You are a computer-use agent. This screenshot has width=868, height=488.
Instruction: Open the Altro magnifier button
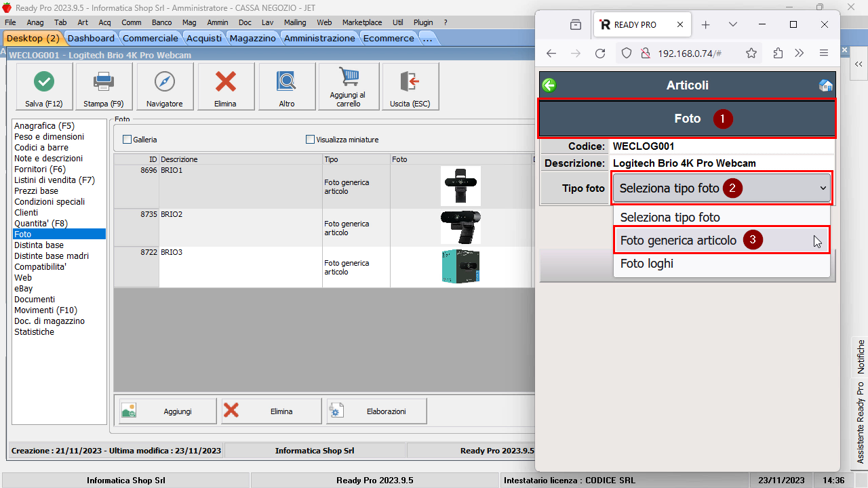point(287,87)
